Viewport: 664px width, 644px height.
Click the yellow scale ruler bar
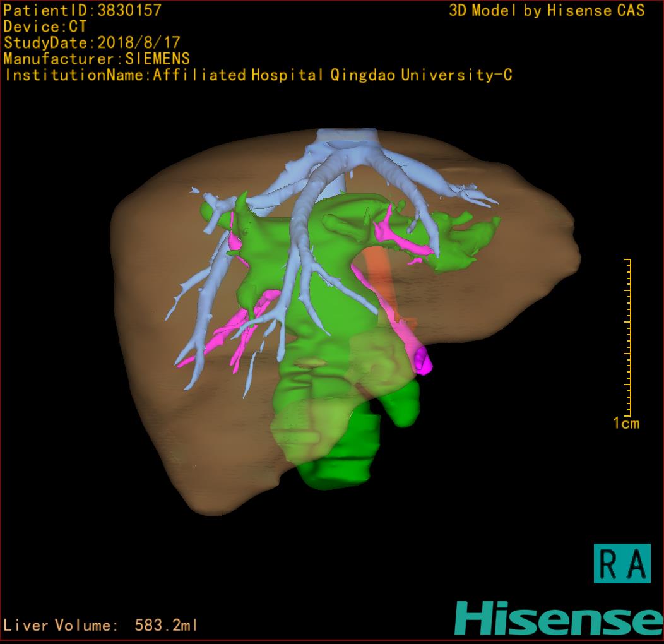pos(629,337)
